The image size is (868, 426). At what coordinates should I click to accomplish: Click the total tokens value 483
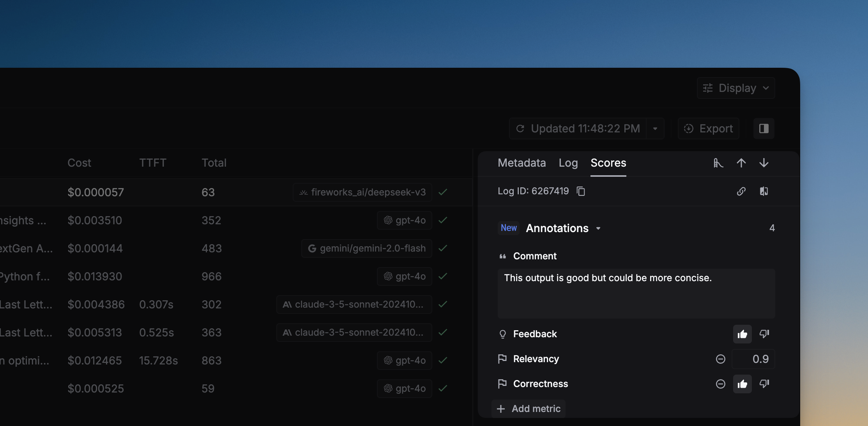(212, 248)
